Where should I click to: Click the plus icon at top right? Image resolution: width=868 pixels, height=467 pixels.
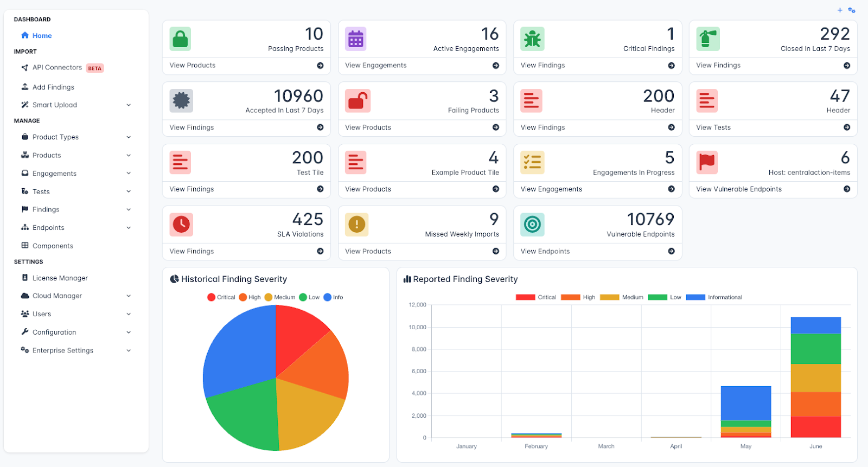840,10
